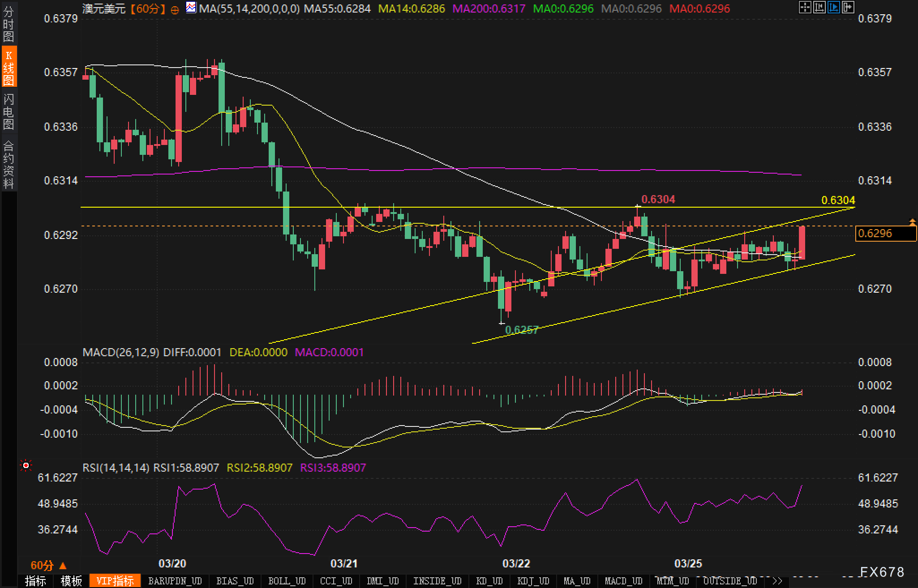Screen dimensions: 918x588
Task: Click the 0.6296 current price label
Action: click(885, 234)
